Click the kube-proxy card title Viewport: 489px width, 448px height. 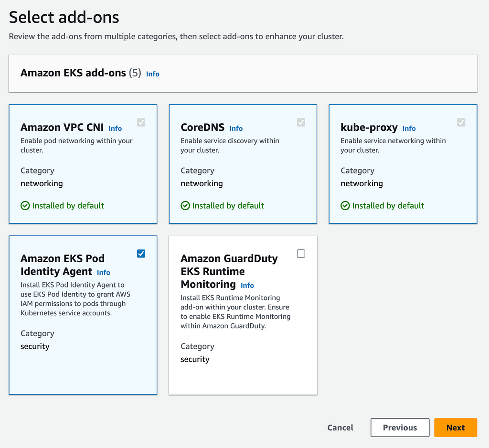pyautogui.click(x=369, y=128)
